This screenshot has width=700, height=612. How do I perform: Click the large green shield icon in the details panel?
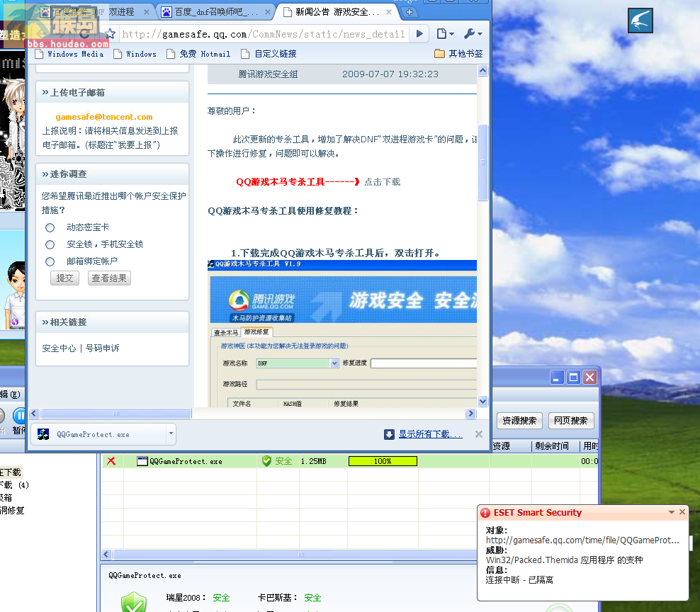(133, 602)
